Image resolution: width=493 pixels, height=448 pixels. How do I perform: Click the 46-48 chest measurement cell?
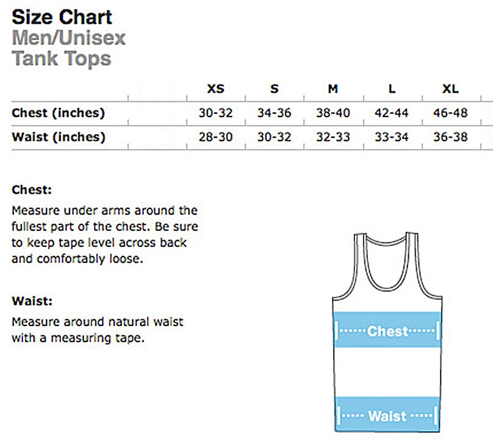(450, 113)
